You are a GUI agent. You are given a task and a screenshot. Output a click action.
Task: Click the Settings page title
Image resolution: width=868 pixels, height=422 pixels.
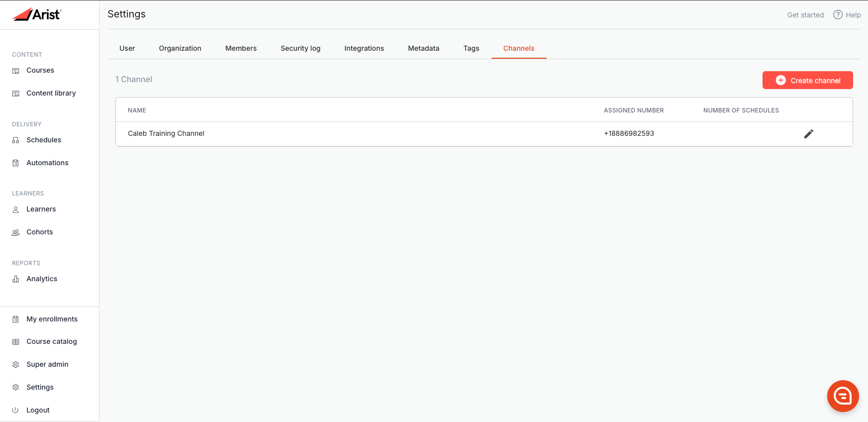point(126,14)
